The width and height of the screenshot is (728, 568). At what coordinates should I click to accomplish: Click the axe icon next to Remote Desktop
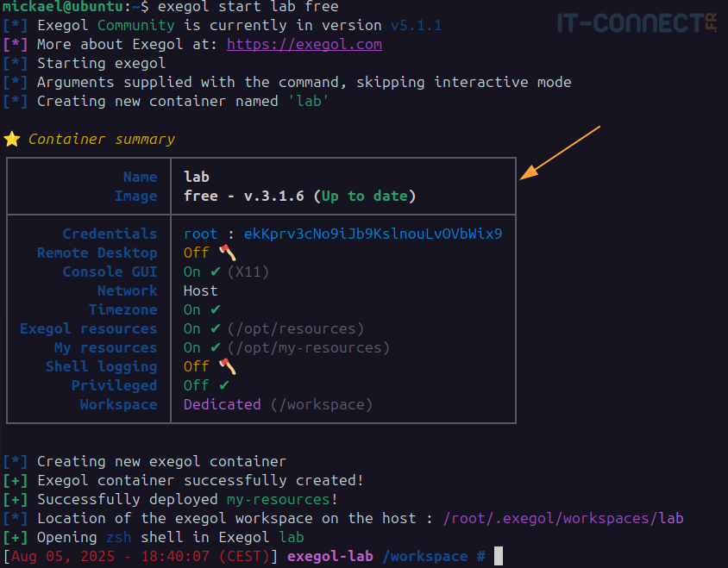pyautogui.click(x=226, y=253)
